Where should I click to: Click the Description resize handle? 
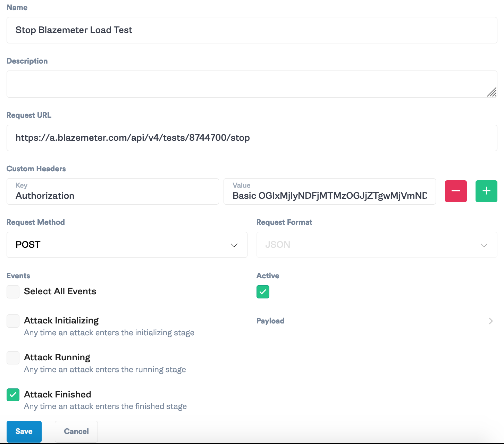click(x=492, y=92)
